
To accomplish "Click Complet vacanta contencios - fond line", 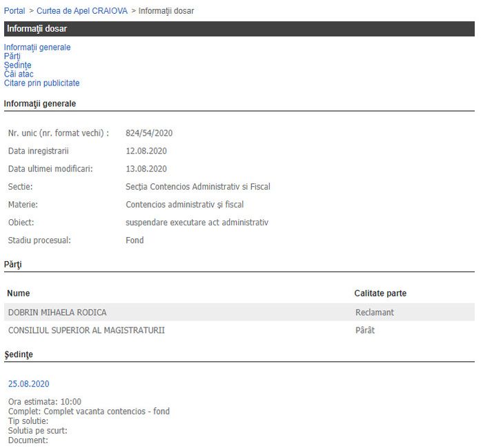I will coord(89,411).
